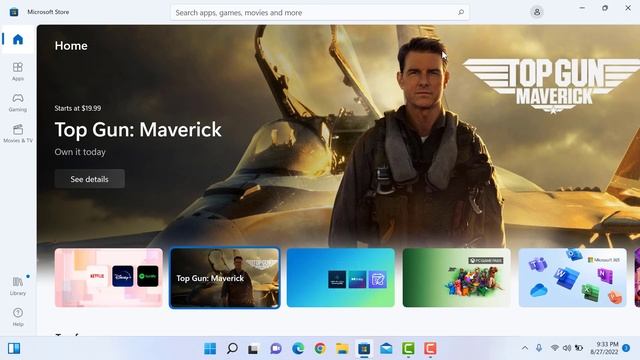Viewport: 640px width, 360px height.
Task: Show hidden system tray icons
Action: (525, 348)
